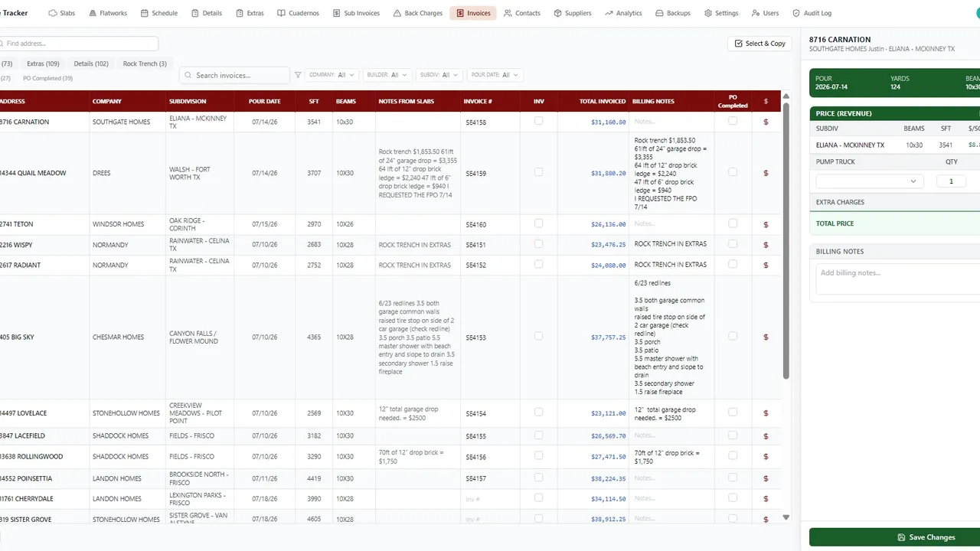Sort by the Pour Date column header

[265, 101]
